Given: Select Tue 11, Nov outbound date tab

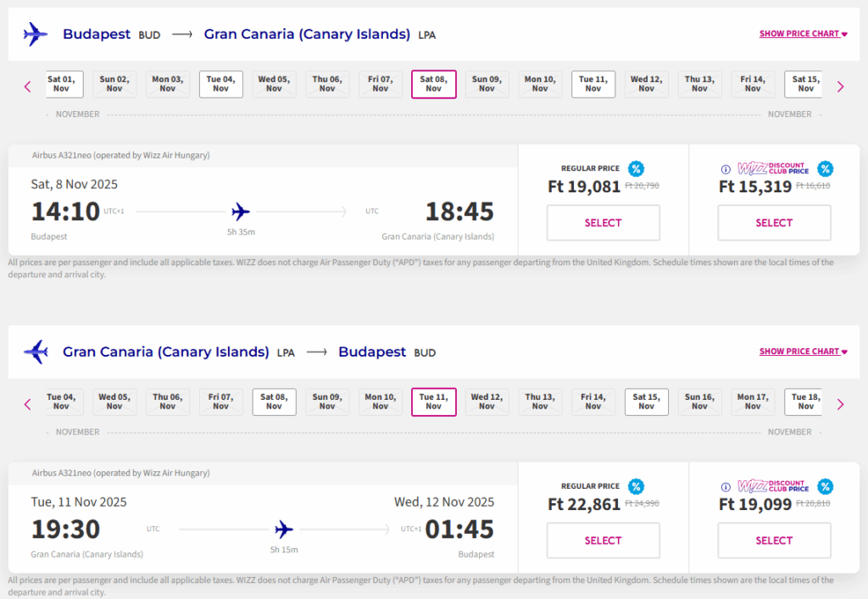Looking at the screenshot, I should (593, 84).
